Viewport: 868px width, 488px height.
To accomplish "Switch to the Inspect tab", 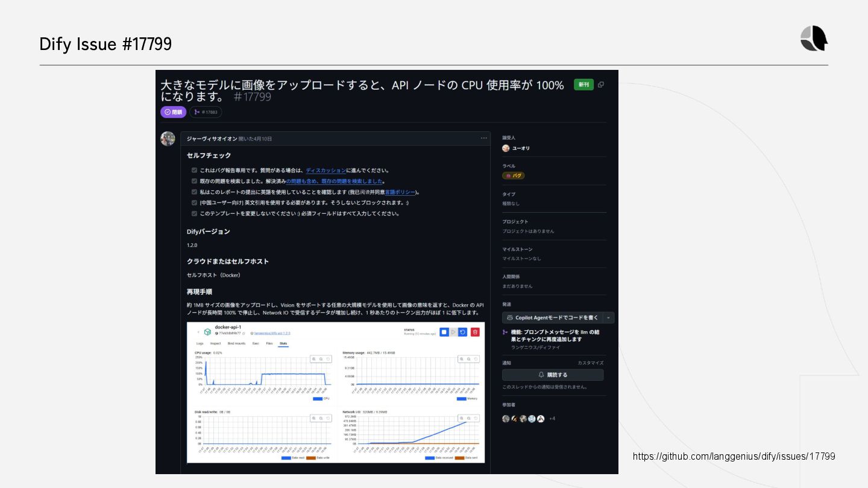I will pyautogui.click(x=215, y=343).
